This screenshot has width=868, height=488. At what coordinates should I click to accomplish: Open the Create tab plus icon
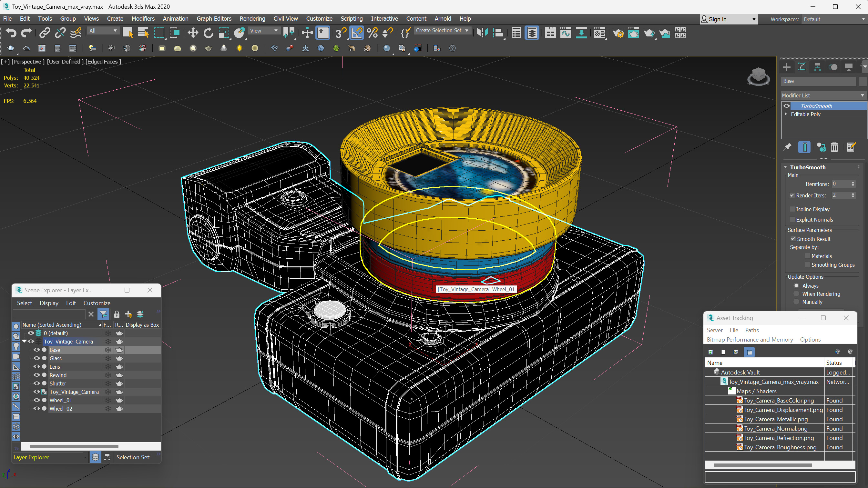pyautogui.click(x=786, y=67)
